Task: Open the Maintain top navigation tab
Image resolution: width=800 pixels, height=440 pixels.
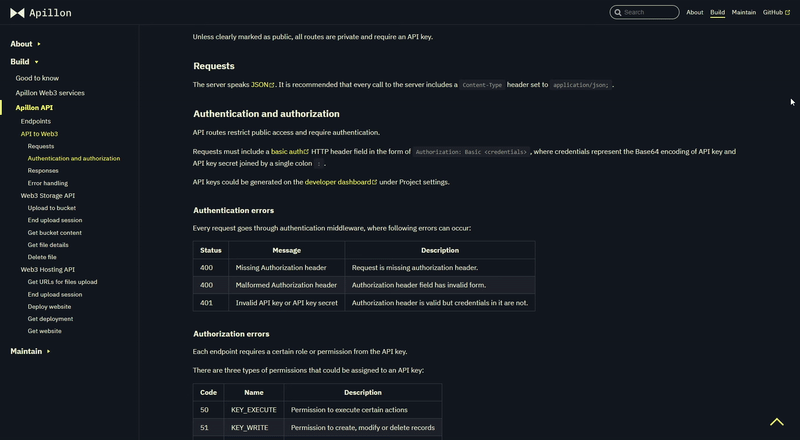Action: (743, 12)
